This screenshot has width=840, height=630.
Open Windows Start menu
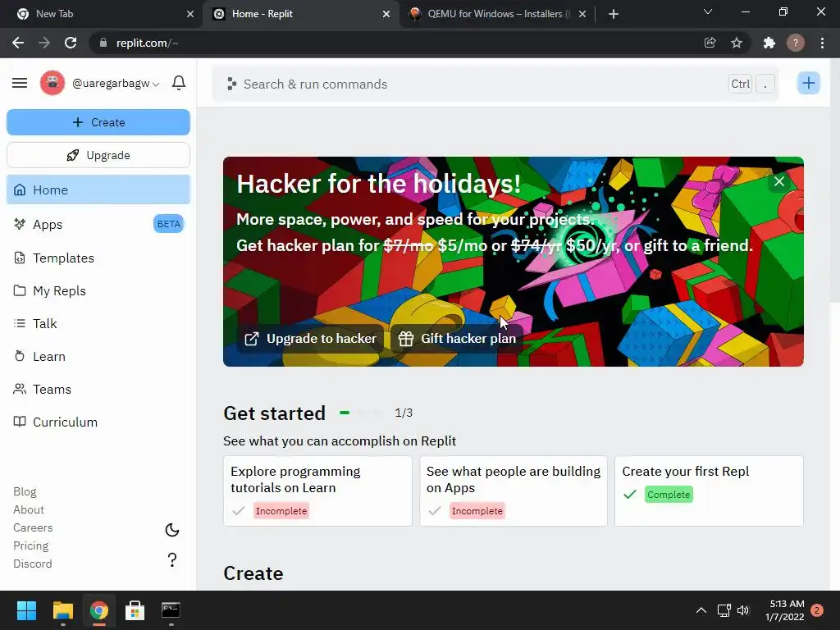26,610
